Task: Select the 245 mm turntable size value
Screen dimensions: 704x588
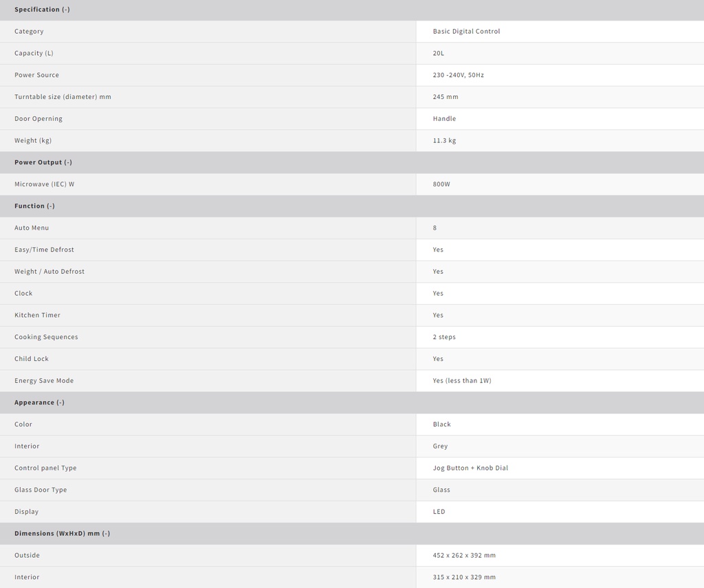Action: 445,97
